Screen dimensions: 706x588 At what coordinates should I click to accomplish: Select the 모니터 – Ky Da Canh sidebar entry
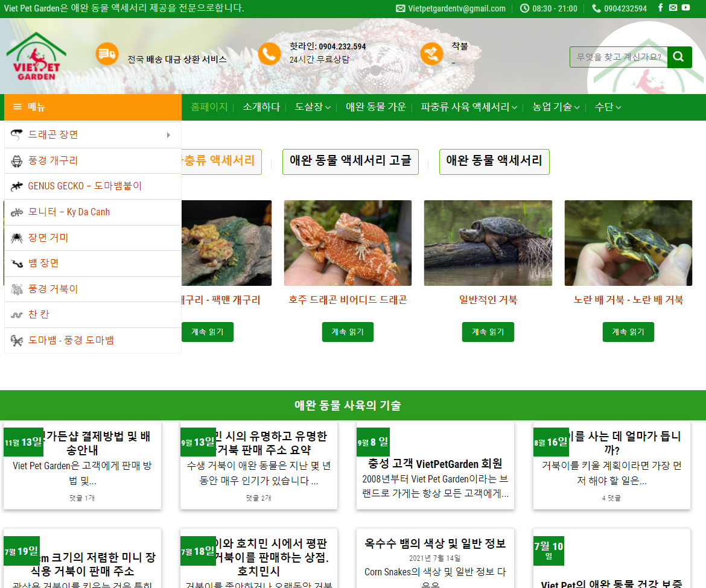coord(93,212)
